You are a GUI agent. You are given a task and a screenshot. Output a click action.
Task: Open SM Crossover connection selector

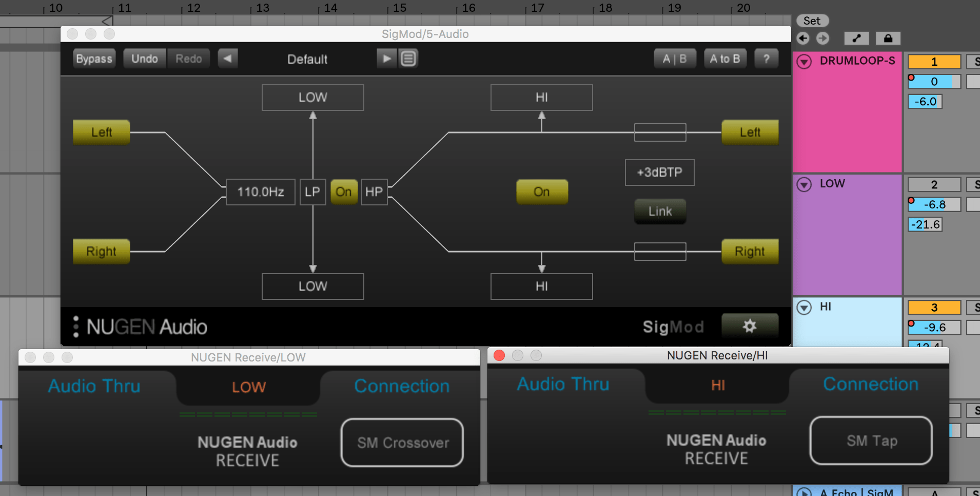(402, 443)
